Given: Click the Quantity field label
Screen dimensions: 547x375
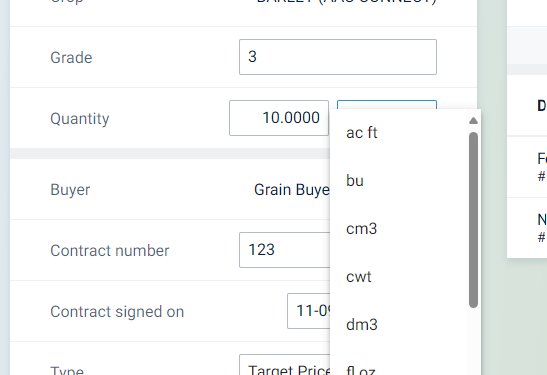Looking at the screenshot, I should click(x=80, y=119).
